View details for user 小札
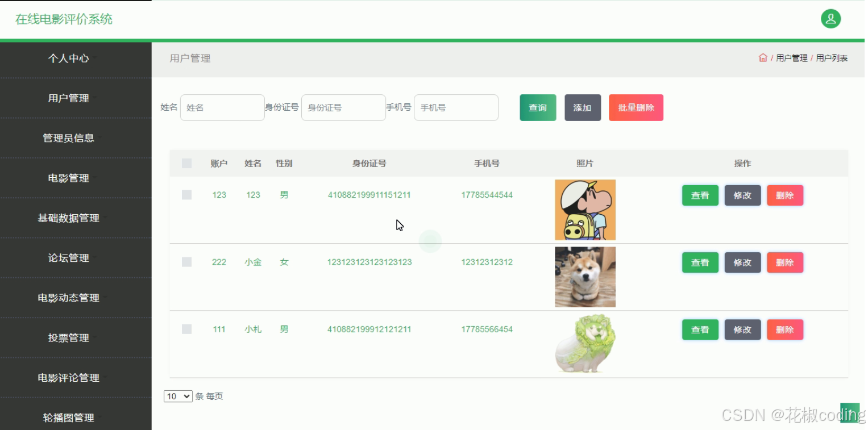The width and height of the screenshot is (868, 430). [700, 329]
